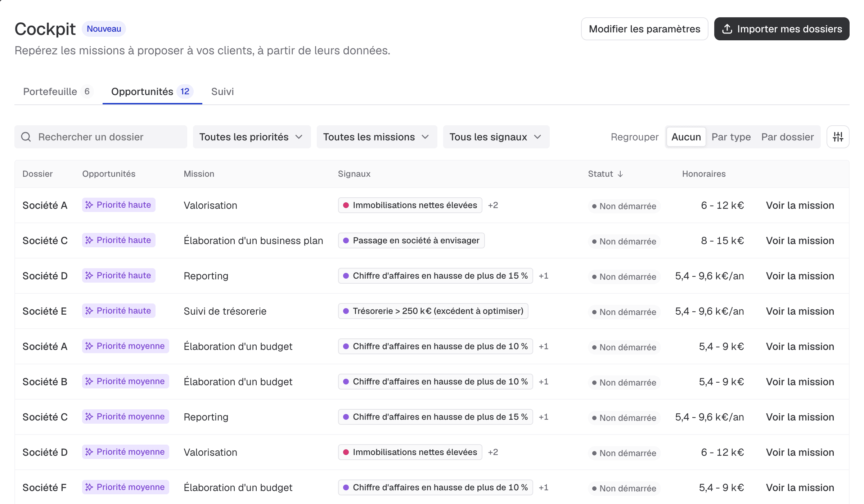Open Voir la mission for Société F
The height and width of the screenshot is (504, 864).
pos(800,487)
